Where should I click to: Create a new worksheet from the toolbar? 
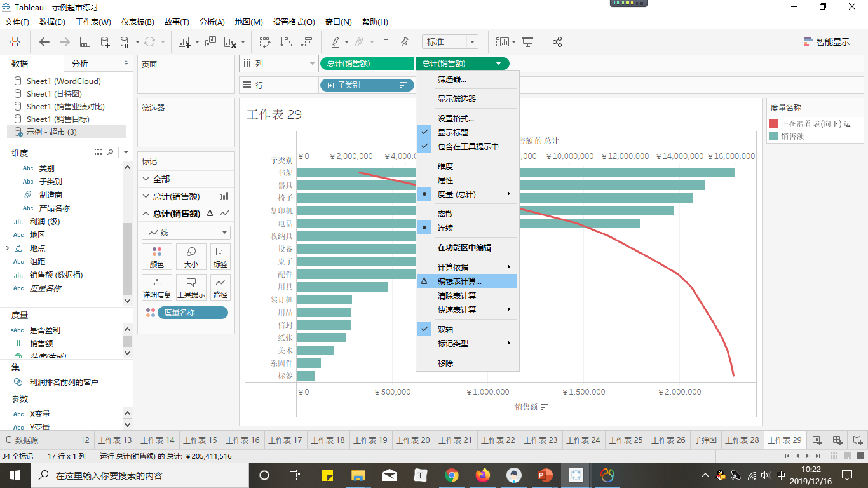pos(185,42)
